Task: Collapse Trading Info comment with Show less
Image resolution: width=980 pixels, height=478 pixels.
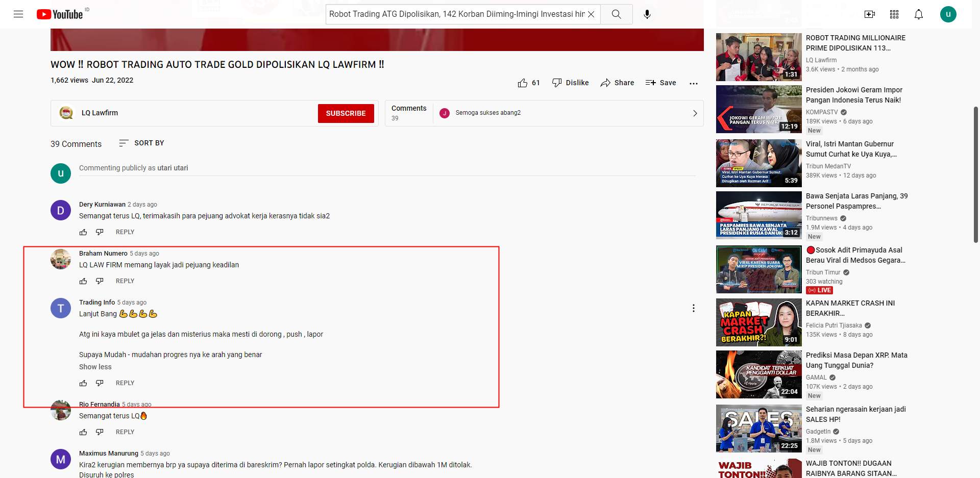Action: point(95,367)
